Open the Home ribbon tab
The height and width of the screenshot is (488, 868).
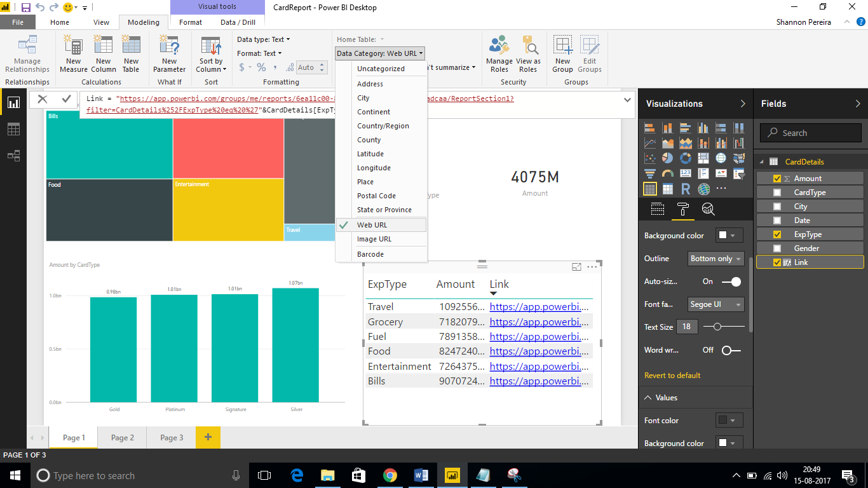point(60,22)
